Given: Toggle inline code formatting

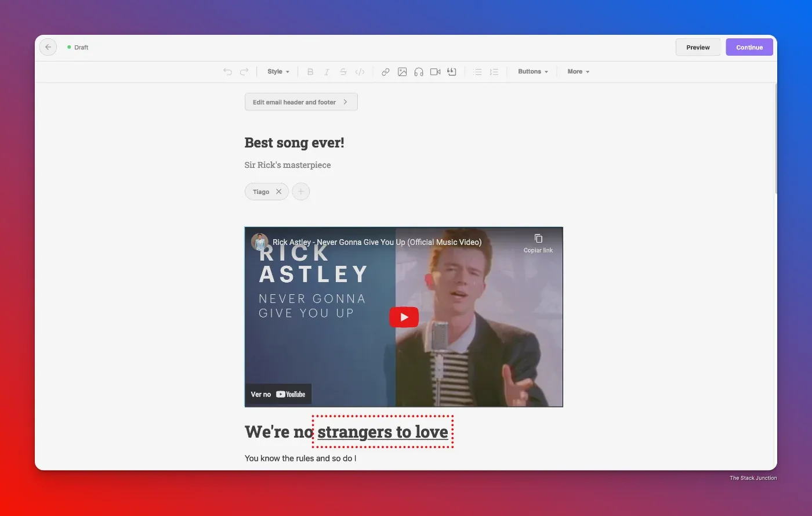Looking at the screenshot, I should click(x=360, y=72).
